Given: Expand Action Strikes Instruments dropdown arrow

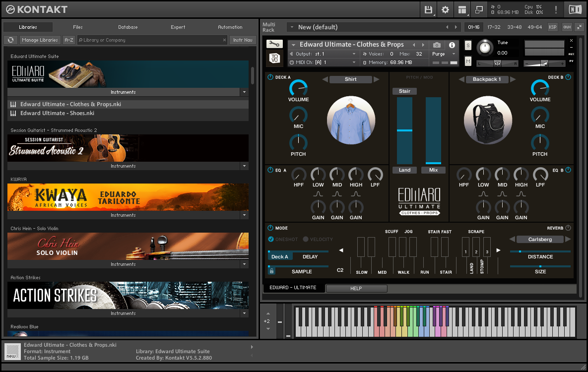Looking at the screenshot, I should 245,313.
